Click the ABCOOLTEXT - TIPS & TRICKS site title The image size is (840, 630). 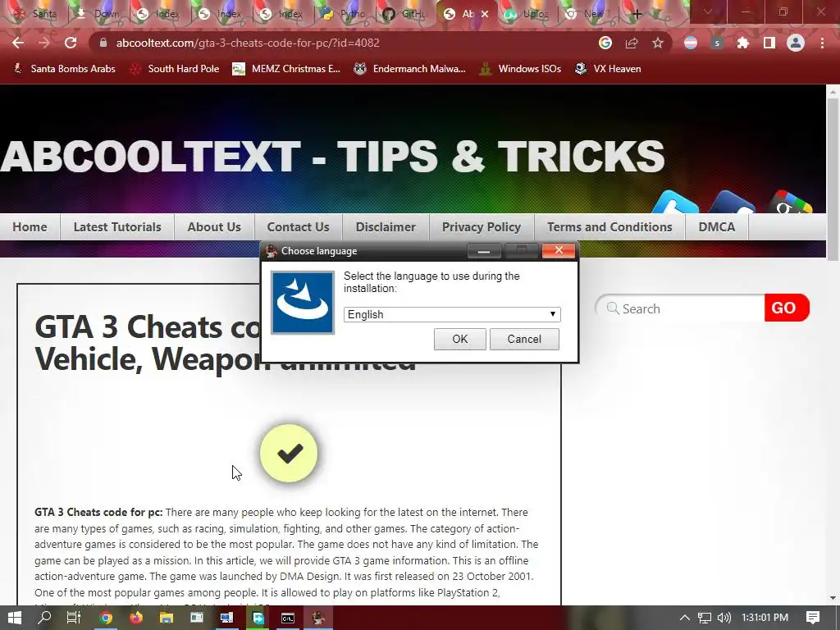(x=333, y=157)
